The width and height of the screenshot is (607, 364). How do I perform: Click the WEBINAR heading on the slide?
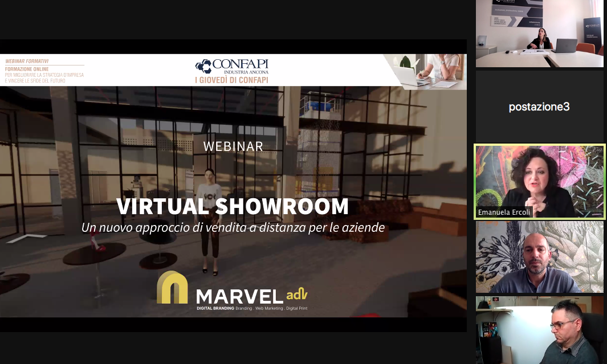coord(233,146)
